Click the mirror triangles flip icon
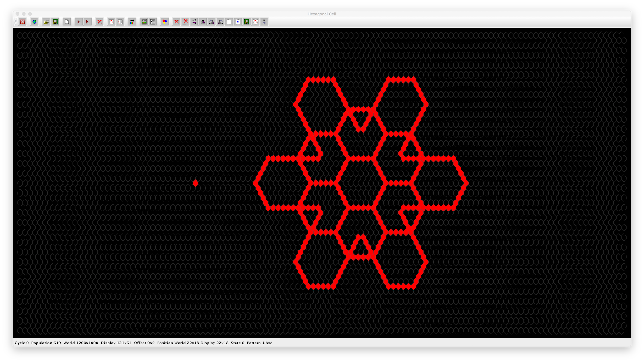644x362 pixels. (x=203, y=22)
